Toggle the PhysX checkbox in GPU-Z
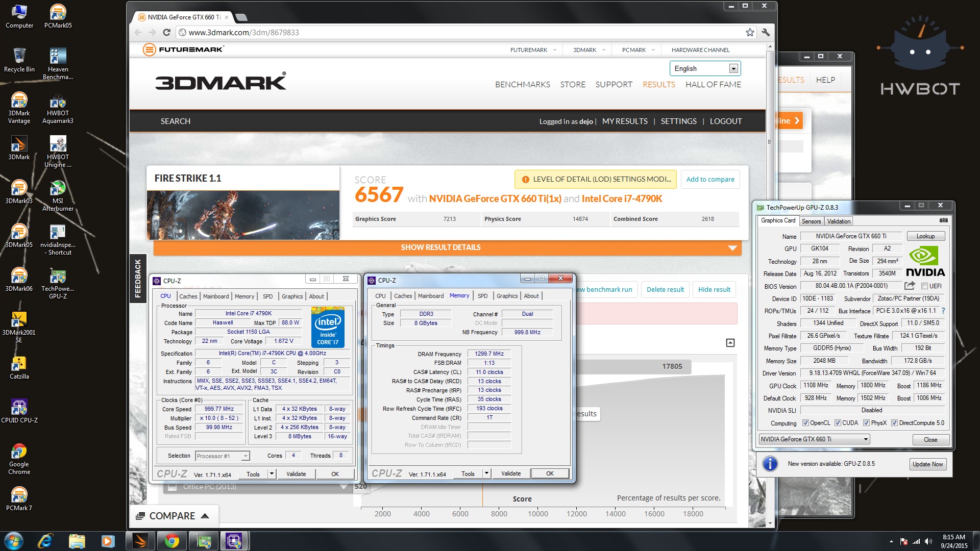Screen dimensions: 980x551 click(866, 423)
